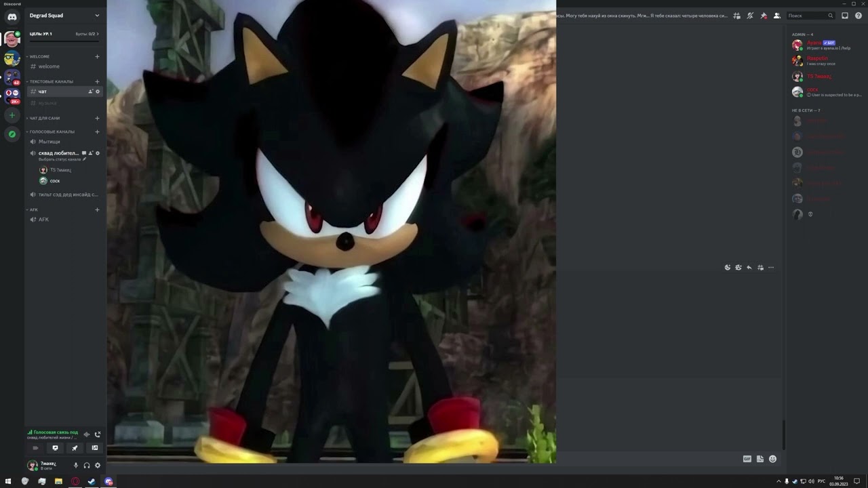Screen dimensions: 868x488
Task: Open edit channel gear for чат
Action: click(98, 91)
